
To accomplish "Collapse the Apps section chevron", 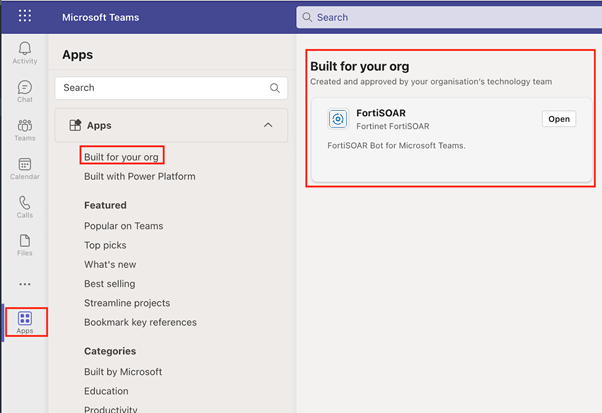I will [x=267, y=126].
